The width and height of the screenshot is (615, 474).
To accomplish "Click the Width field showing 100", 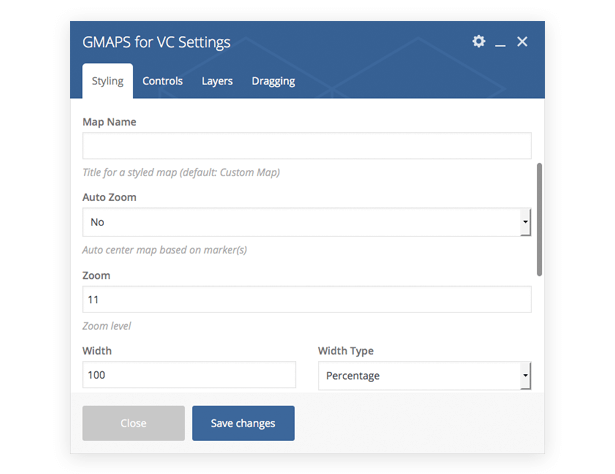I will (189, 375).
